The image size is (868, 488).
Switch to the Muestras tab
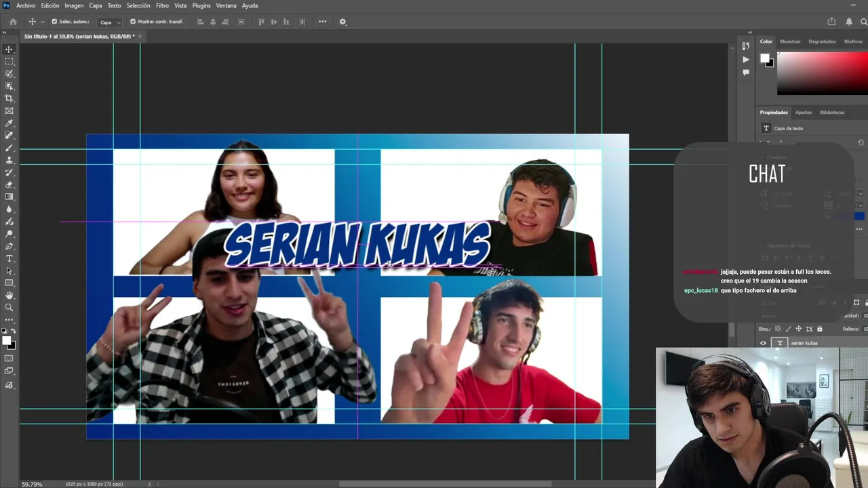pyautogui.click(x=790, y=41)
